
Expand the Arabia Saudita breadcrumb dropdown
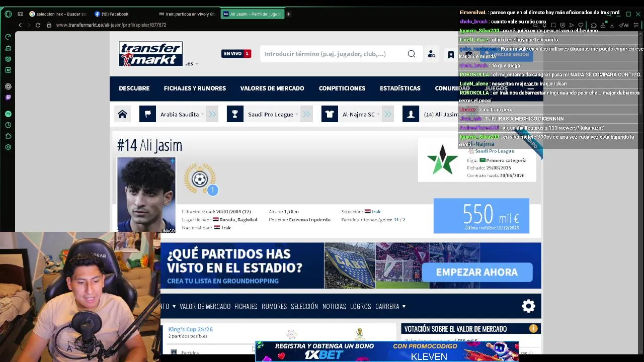202,115
